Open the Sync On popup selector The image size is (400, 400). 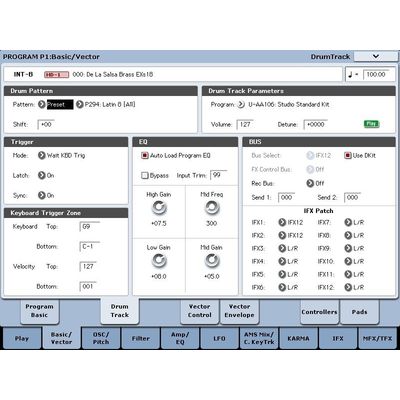(41, 195)
